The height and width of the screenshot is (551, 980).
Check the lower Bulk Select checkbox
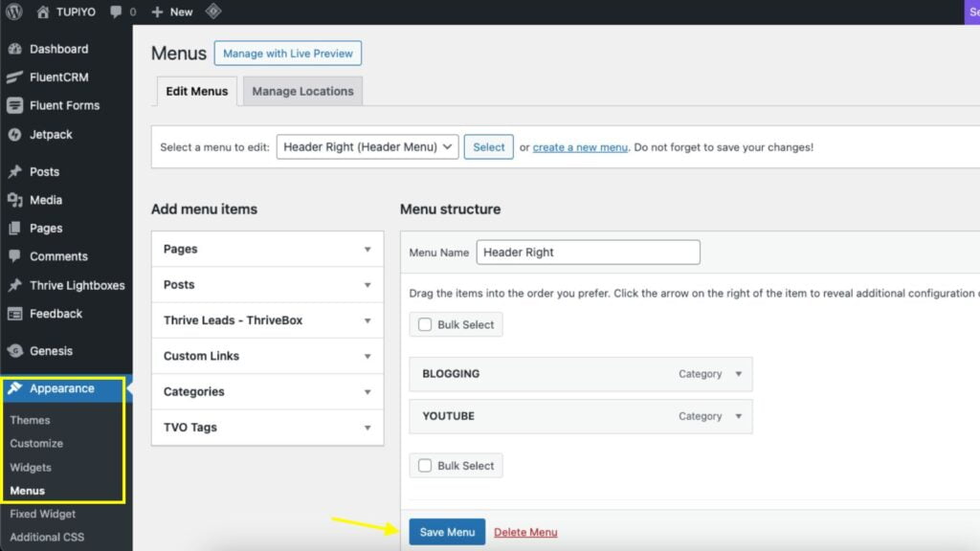[x=425, y=466]
